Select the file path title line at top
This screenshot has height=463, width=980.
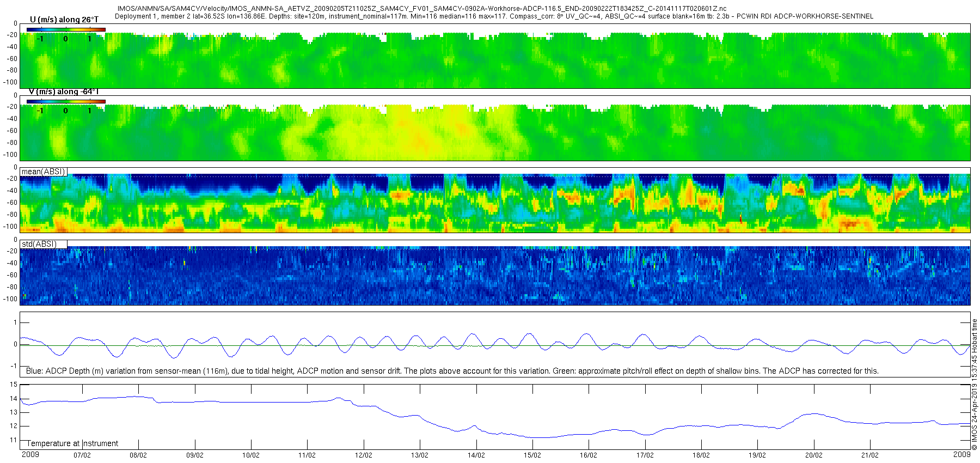tap(422, 9)
